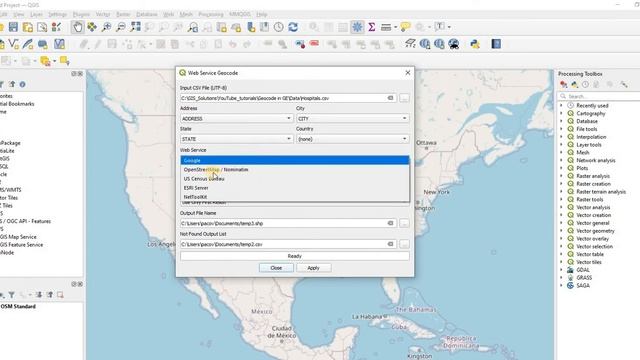Toggle the Map Tips speech bubble icon

coord(405,27)
